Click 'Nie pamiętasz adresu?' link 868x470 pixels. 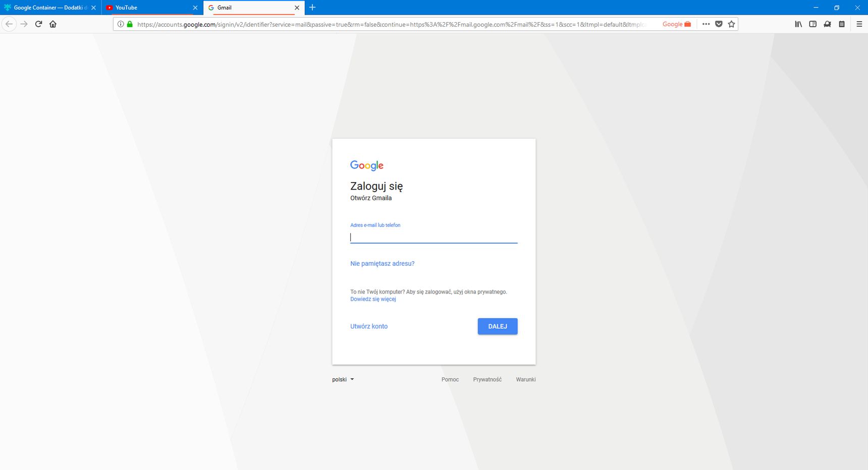pos(383,263)
